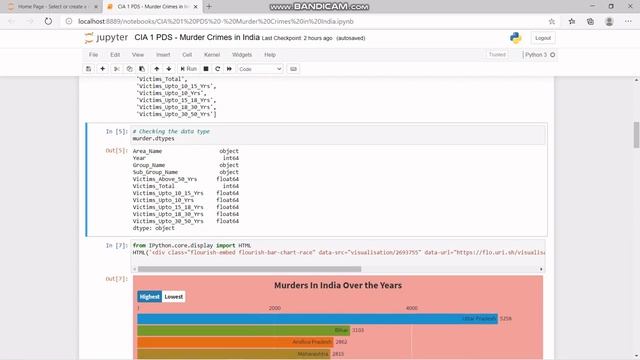640x360 pixels.
Task: Click the Maharashtra bar in chart
Action: coord(234,354)
